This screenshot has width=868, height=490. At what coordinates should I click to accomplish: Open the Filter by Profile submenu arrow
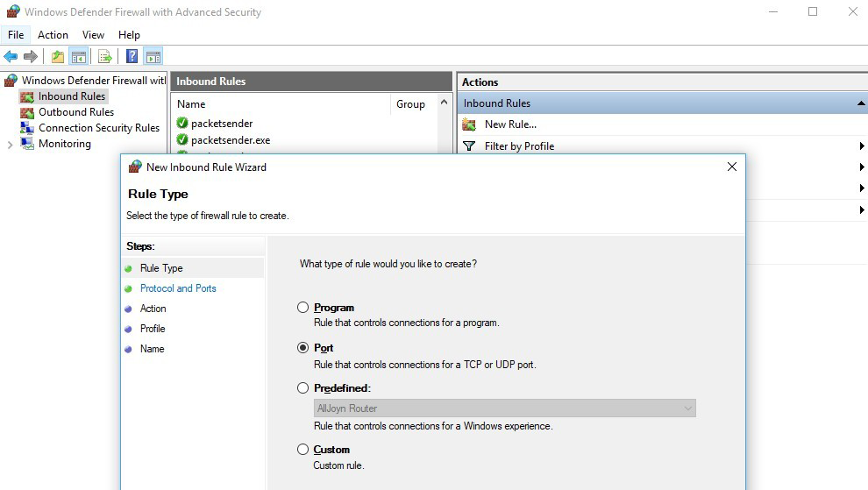[x=861, y=146]
